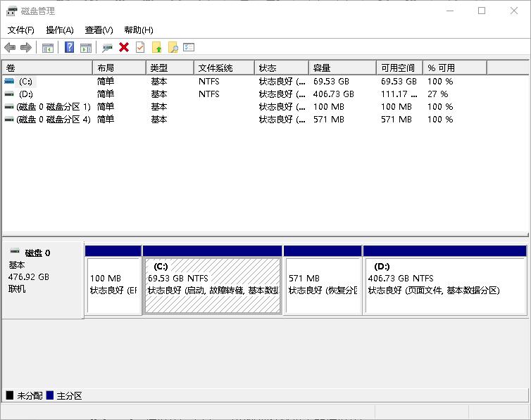Image resolution: width=531 pixels, height=420 pixels.
Task: Open the 操作(A) menu
Action: 59,30
